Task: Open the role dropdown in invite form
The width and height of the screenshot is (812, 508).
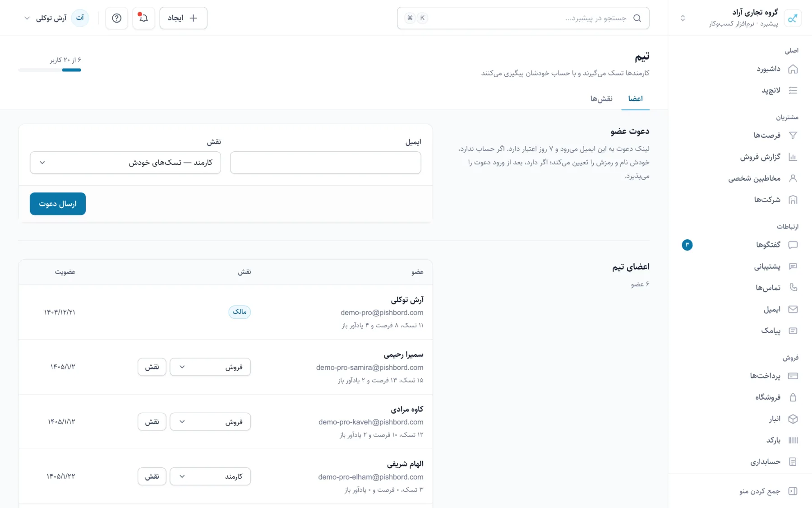Action: [125, 163]
